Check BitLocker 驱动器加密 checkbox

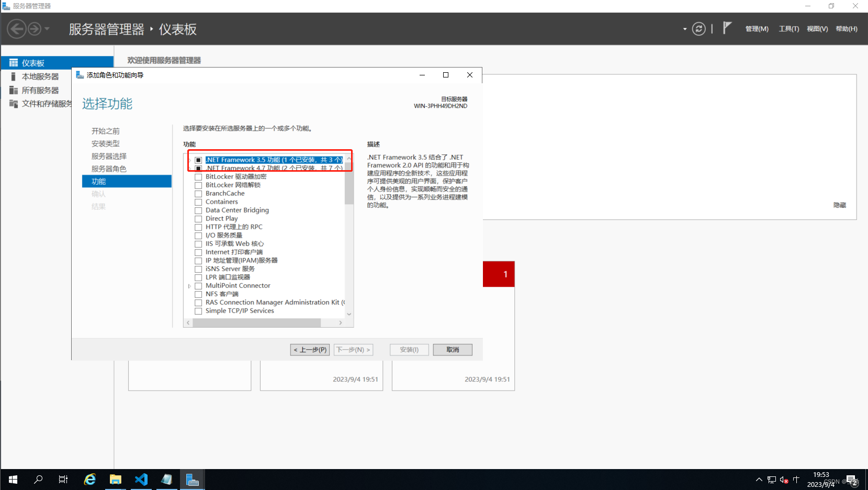point(198,177)
